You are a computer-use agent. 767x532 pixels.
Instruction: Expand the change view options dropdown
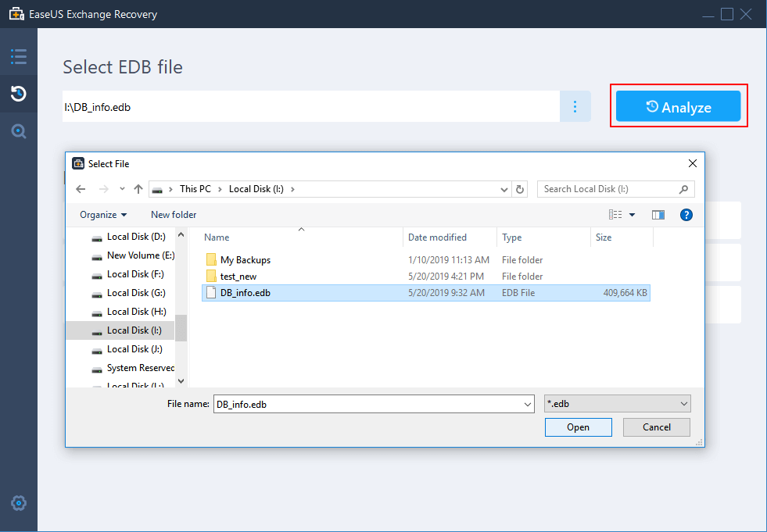tap(632, 215)
